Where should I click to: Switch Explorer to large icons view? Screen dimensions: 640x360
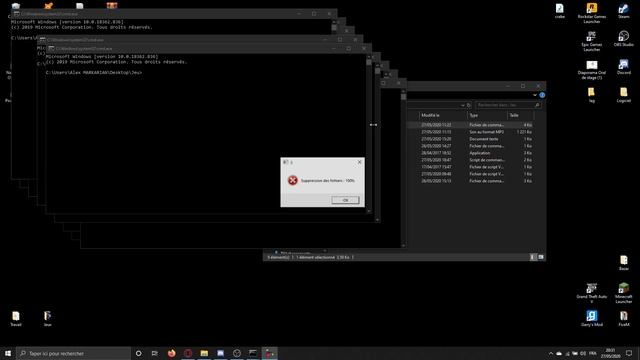point(541,257)
